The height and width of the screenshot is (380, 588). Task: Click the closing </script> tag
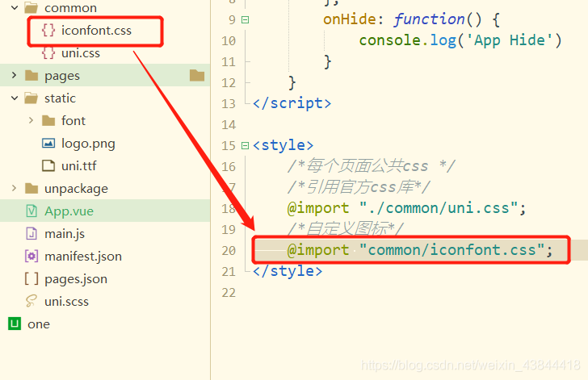[x=292, y=103]
